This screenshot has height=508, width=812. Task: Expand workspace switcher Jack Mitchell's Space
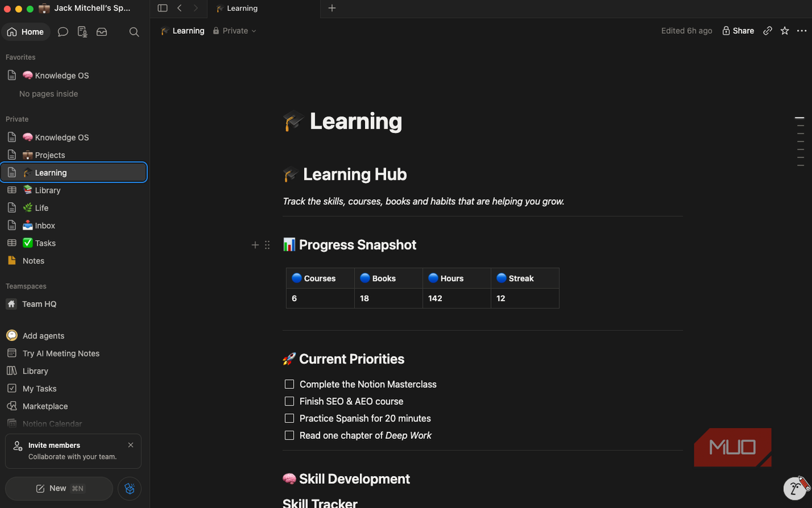coord(85,8)
